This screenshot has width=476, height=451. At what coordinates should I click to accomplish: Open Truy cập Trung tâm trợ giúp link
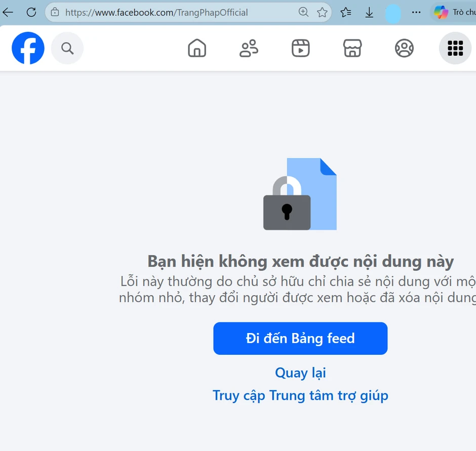(300, 395)
